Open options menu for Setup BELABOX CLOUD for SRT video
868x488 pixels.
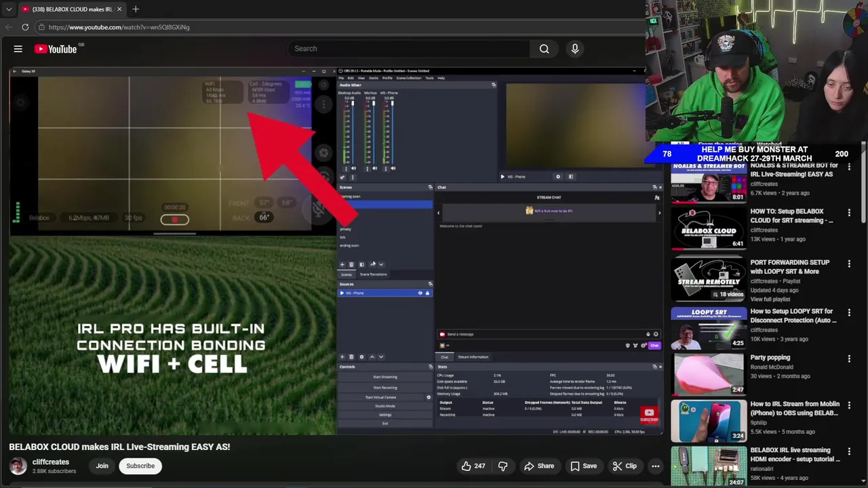pyautogui.click(x=849, y=213)
